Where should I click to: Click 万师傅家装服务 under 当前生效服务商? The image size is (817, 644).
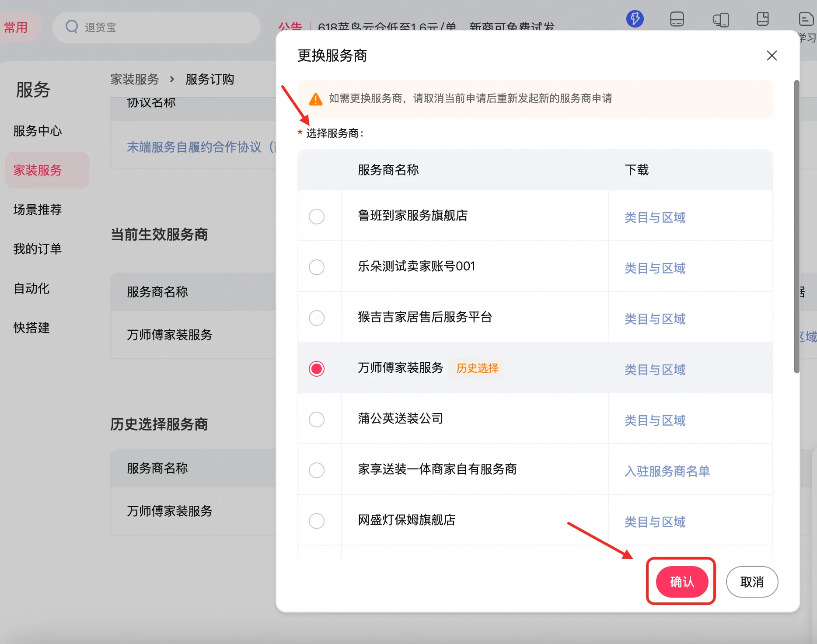point(170,335)
